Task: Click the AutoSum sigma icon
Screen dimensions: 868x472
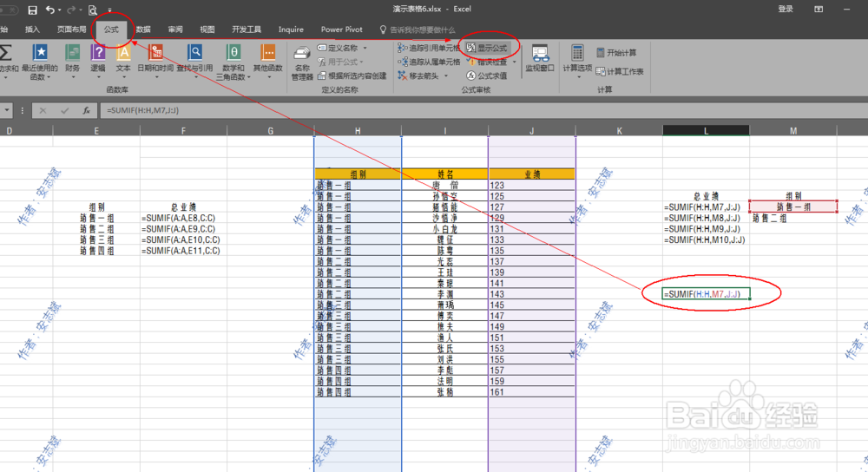Action: [x=5, y=53]
